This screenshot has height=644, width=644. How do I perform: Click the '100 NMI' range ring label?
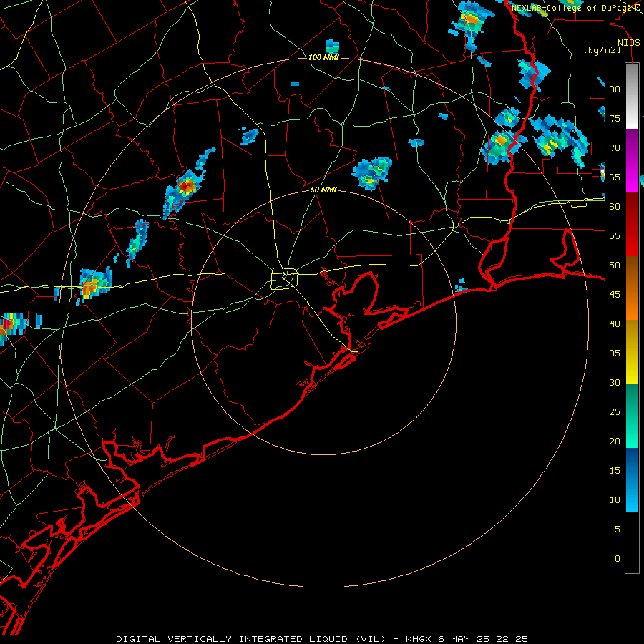click(x=323, y=57)
